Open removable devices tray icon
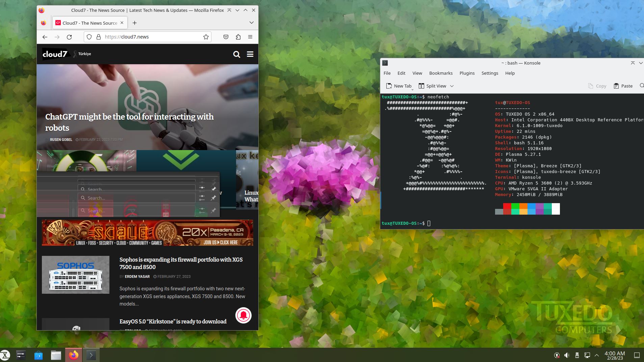The width and height of the screenshot is (644, 362). (x=577, y=355)
